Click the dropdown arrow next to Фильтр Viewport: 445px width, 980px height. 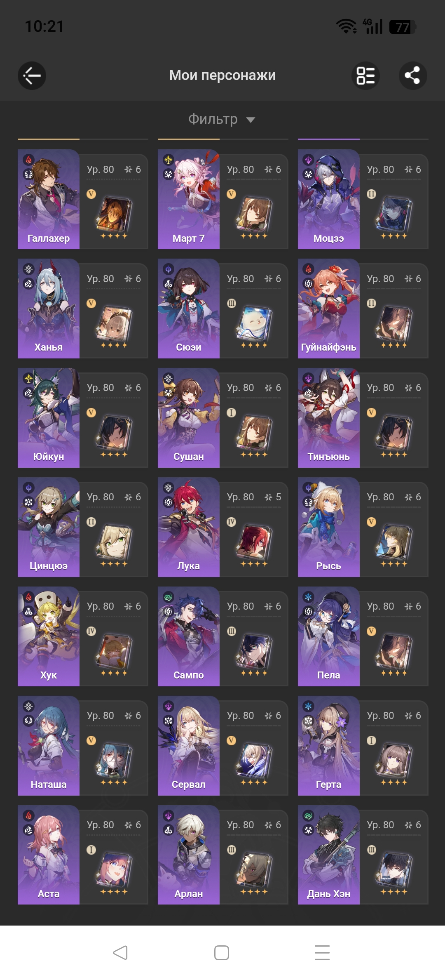click(x=251, y=120)
